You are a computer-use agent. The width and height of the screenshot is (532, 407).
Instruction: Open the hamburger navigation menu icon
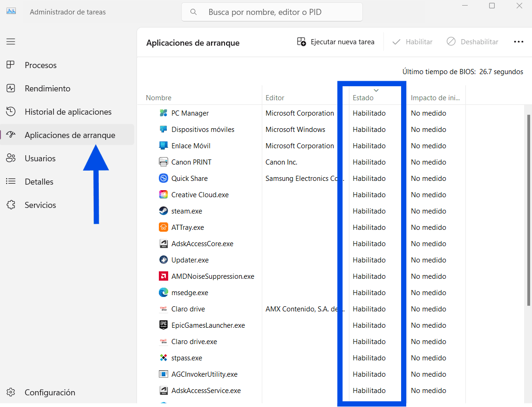pos(11,41)
